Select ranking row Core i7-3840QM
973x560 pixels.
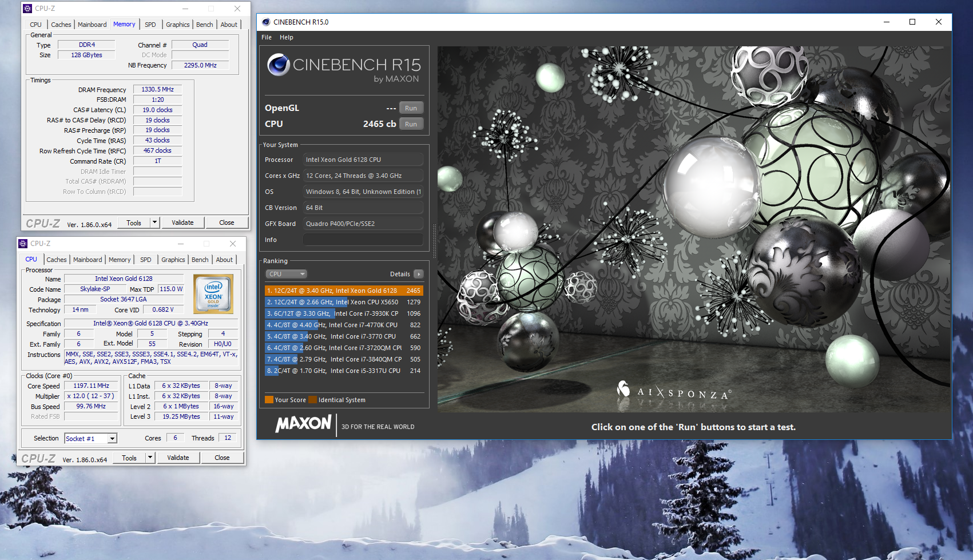pyautogui.click(x=344, y=359)
